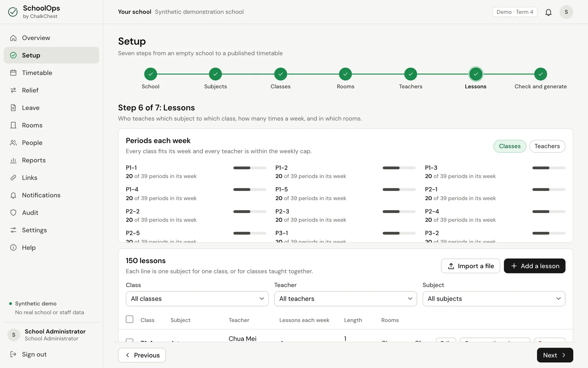Open Audit via its shield icon
Screen dimensions: 588x368
pos(13,213)
